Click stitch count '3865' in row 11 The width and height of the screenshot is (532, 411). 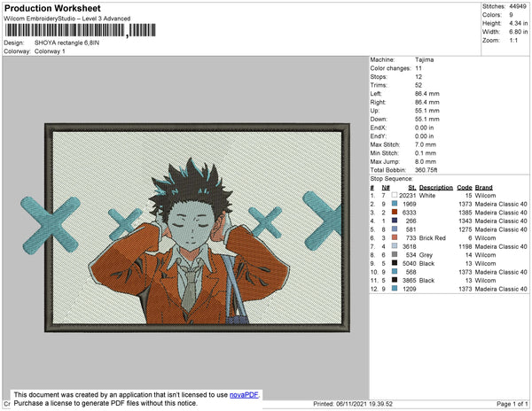pyautogui.click(x=409, y=280)
